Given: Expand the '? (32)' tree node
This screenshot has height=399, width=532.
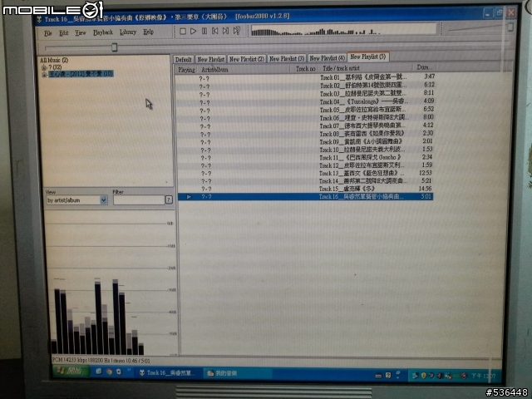Looking at the screenshot, I should point(44,67).
